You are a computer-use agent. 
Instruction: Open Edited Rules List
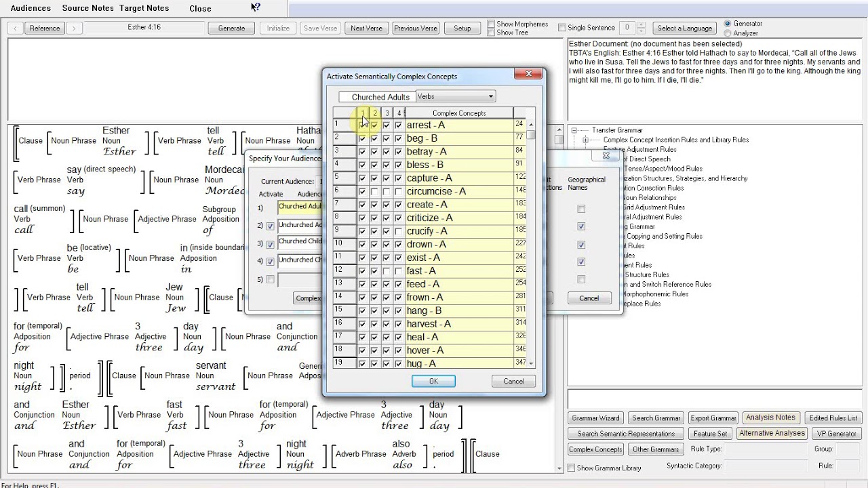834,418
